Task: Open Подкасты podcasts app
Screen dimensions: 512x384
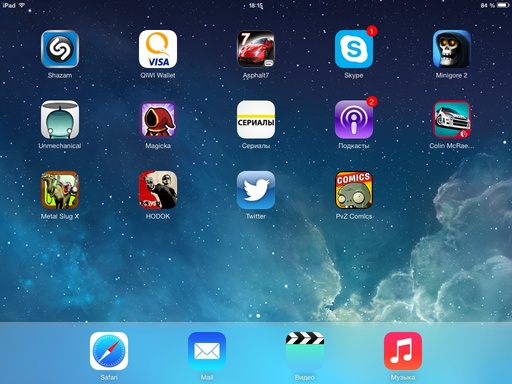Action: (354, 119)
